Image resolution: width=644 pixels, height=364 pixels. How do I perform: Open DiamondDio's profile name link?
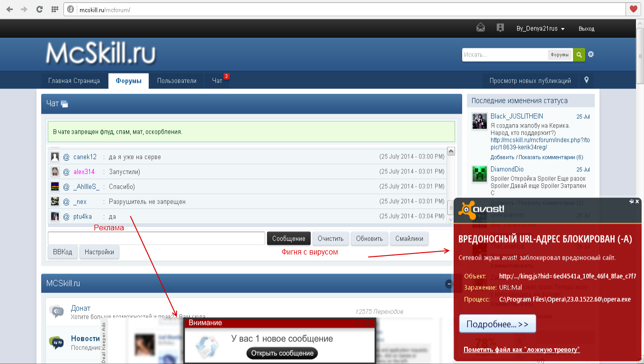507,169
